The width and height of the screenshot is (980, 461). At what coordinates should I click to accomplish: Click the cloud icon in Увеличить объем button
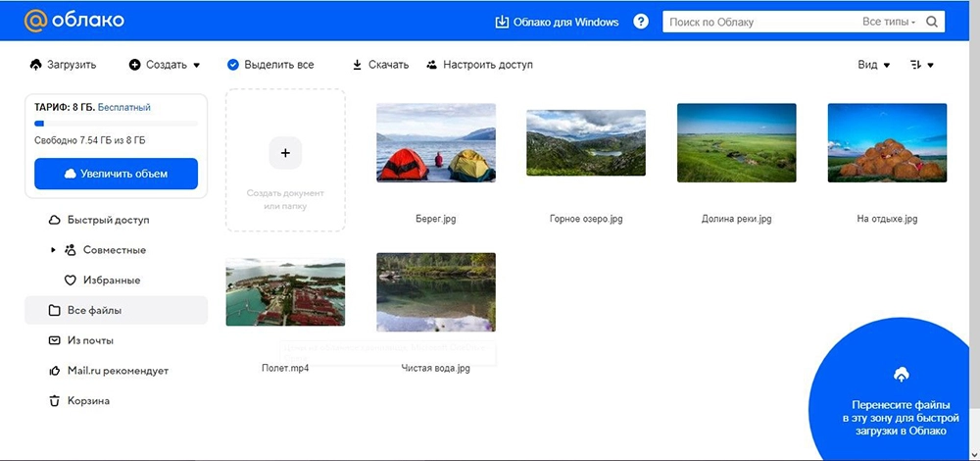point(71,174)
